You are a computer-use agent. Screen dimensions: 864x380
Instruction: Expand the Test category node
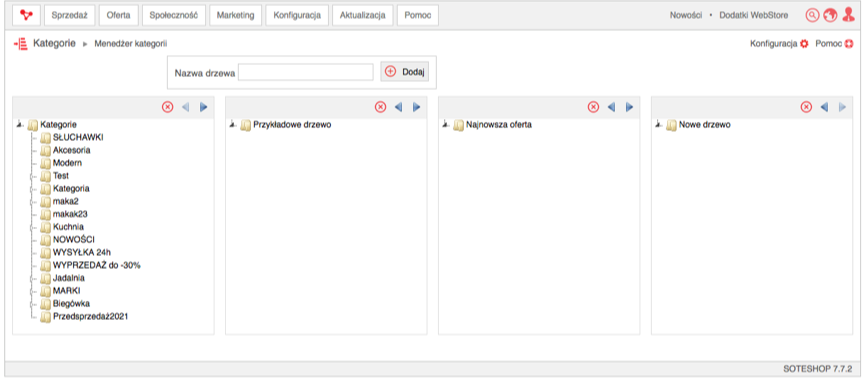33,176
